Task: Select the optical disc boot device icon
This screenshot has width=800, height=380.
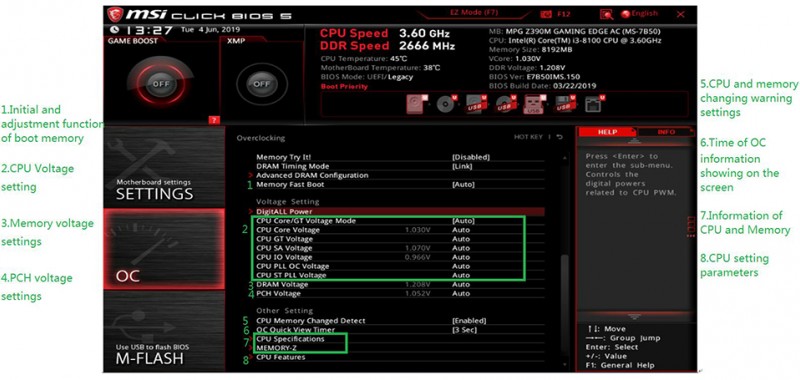Action: 446,104
